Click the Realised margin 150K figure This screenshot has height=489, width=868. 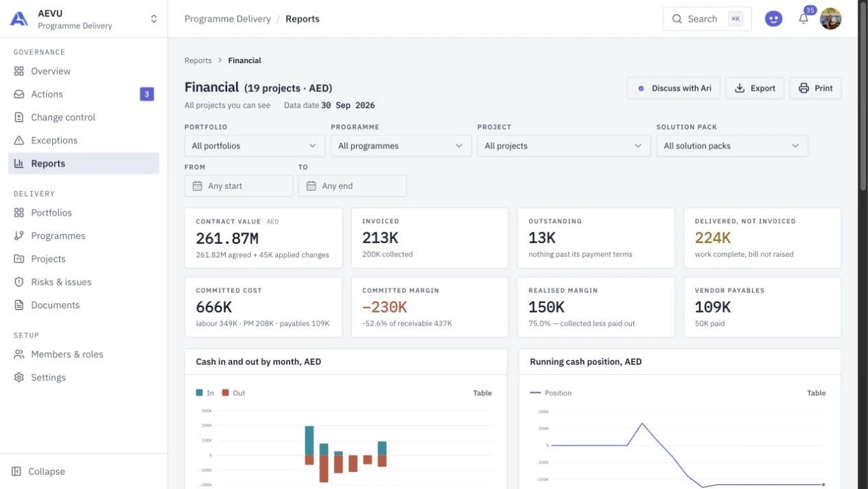(x=546, y=307)
